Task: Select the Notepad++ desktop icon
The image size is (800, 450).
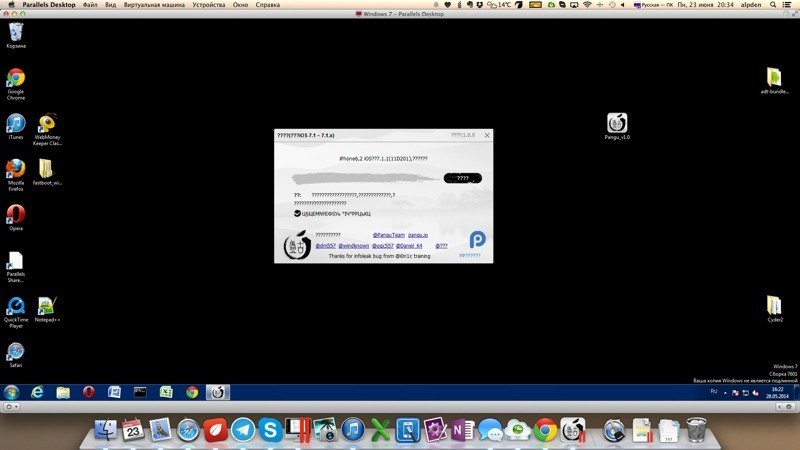Action: click(x=47, y=306)
